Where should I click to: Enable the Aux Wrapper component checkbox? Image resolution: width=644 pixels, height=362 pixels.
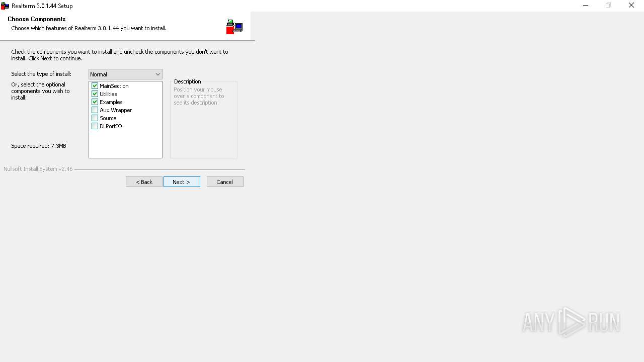pyautogui.click(x=95, y=110)
